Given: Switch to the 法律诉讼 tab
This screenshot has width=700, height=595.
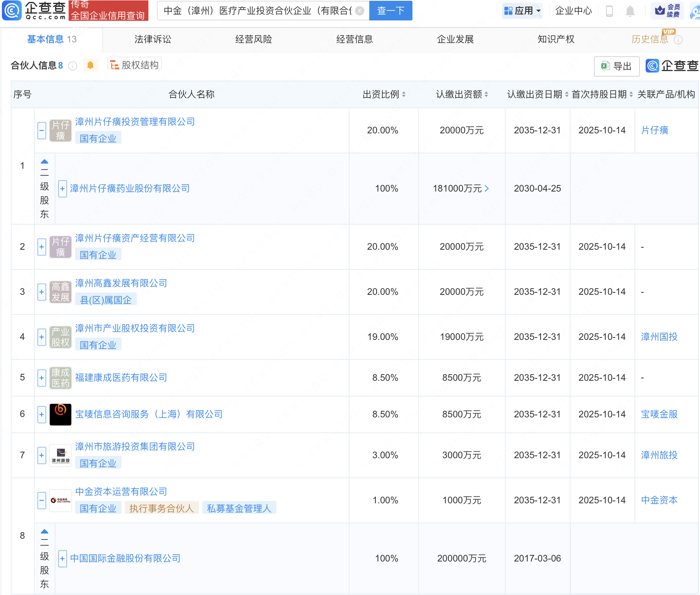Looking at the screenshot, I should [153, 39].
